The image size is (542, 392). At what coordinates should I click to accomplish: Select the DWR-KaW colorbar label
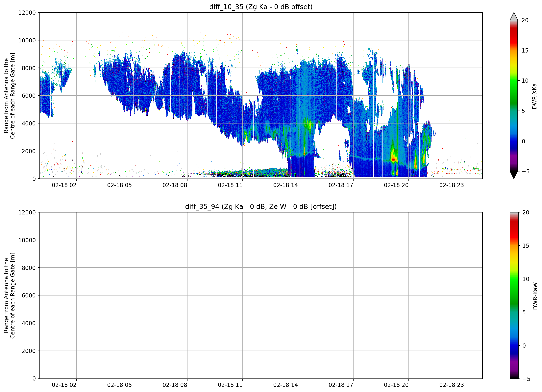pyautogui.click(x=535, y=296)
